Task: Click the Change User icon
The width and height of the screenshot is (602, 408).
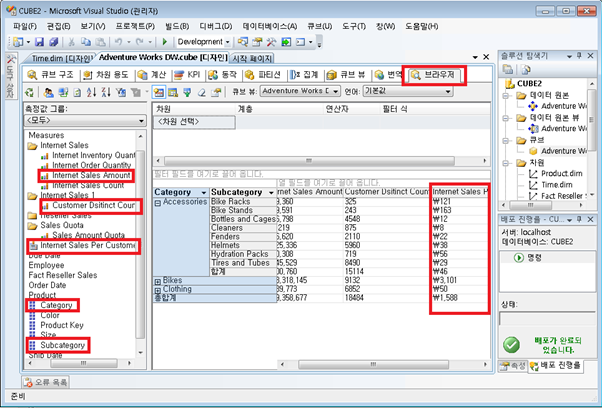Action: click(x=48, y=92)
